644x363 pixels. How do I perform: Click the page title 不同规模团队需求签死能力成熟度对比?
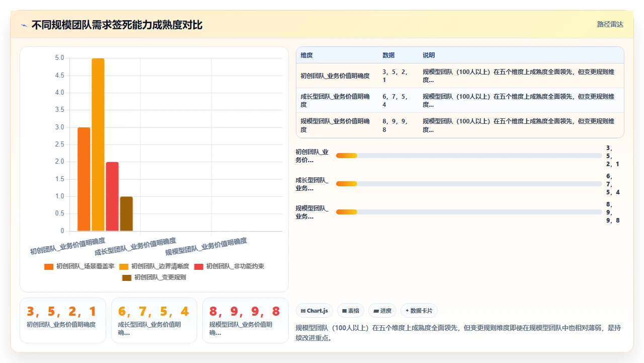click(x=117, y=25)
